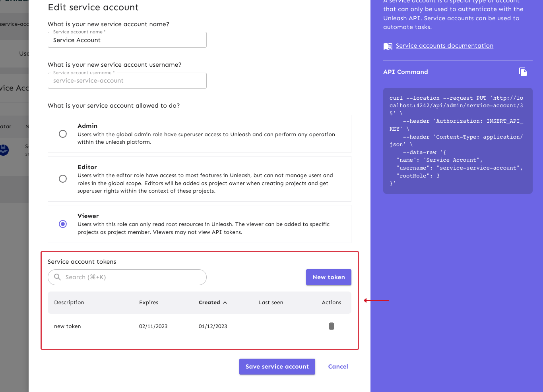Image resolution: width=543 pixels, height=392 pixels.
Task: Click Save service account button
Action: coord(277,367)
